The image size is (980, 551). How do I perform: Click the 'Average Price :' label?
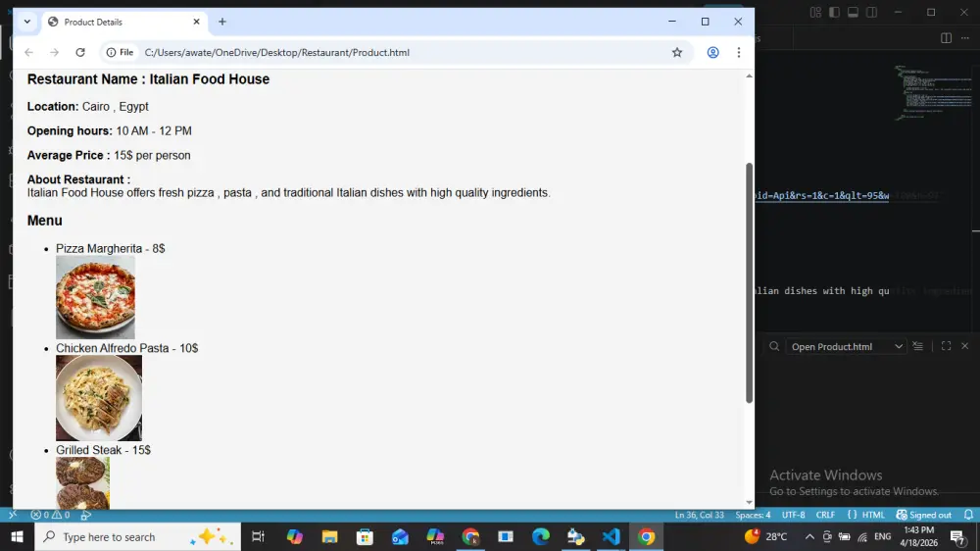pos(69,156)
